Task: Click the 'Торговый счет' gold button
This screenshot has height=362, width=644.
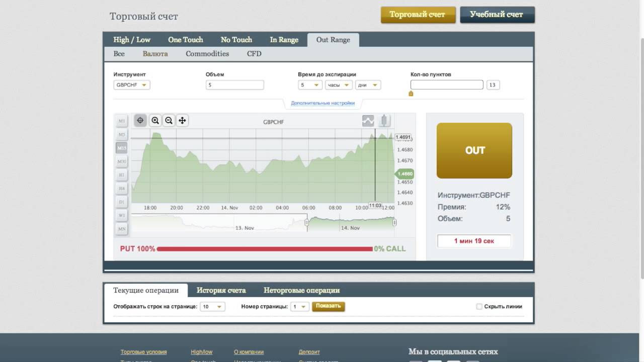Action: [418, 15]
